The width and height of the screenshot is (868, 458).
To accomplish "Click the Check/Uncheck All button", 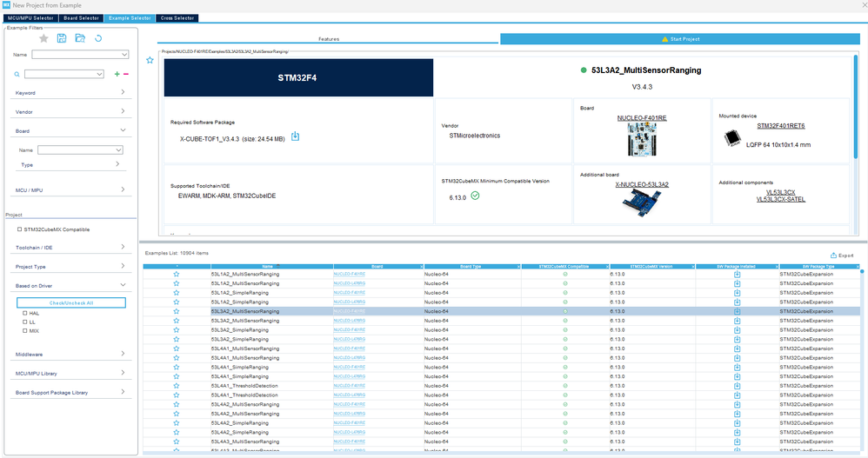I will coord(70,302).
